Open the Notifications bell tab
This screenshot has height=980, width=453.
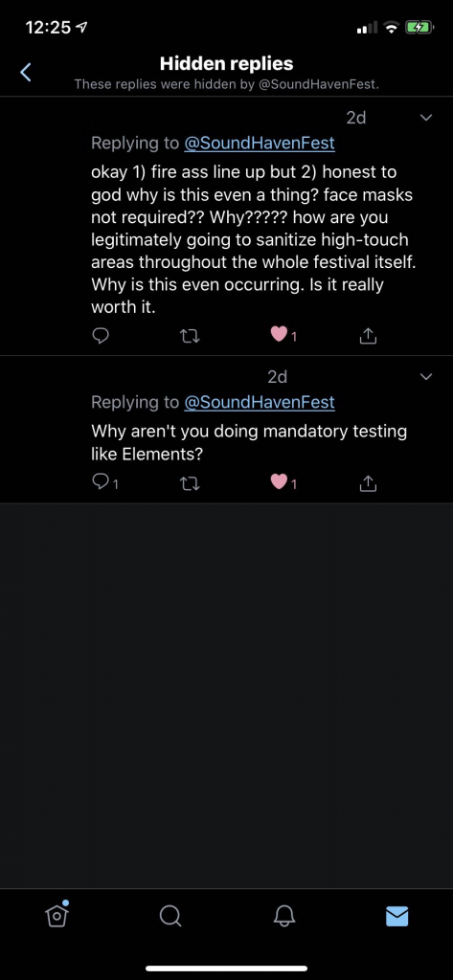[x=283, y=916]
